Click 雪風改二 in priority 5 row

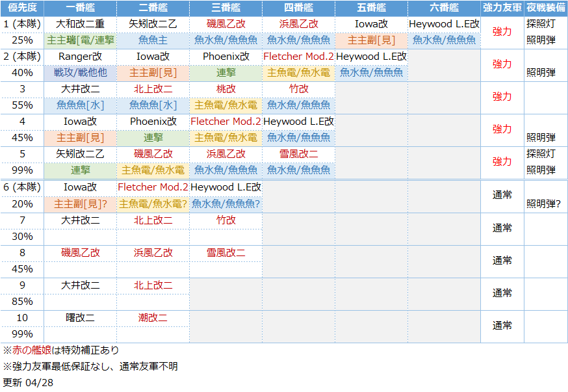[x=298, y=154]
